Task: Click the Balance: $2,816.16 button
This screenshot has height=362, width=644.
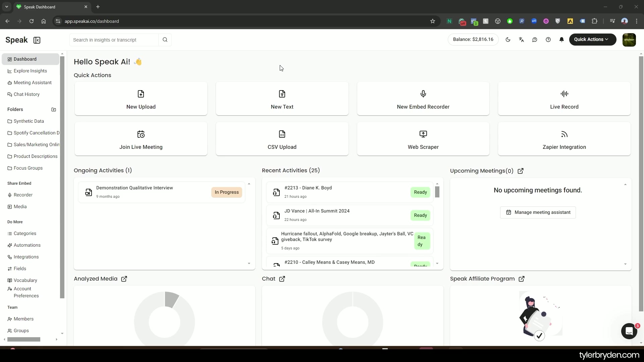Action: 473,40
